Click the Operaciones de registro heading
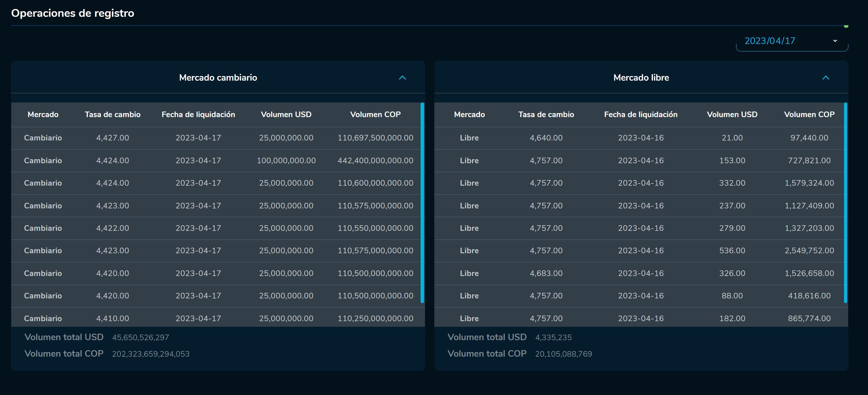 coord(73,13)
